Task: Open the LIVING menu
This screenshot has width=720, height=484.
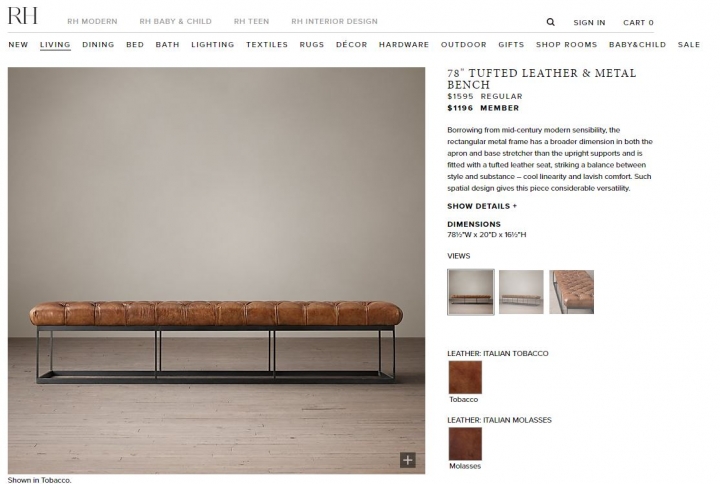Action: click(x=55, y=45)
